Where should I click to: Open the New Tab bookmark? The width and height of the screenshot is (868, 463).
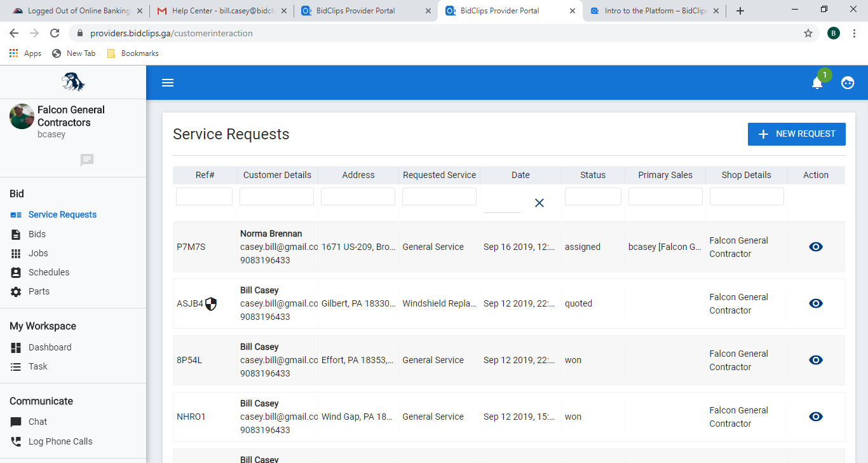tap(74, 53)
